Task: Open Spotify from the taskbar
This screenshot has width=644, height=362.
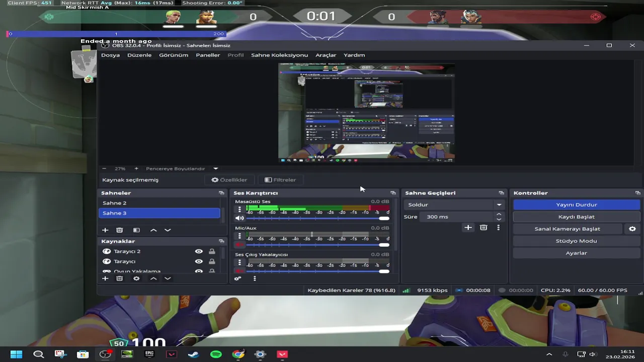Action: click(216, 354)
